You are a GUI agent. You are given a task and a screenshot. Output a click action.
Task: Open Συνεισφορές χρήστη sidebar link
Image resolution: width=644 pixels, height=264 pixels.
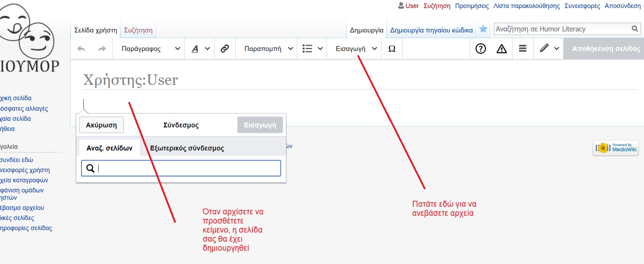[25, 170]
